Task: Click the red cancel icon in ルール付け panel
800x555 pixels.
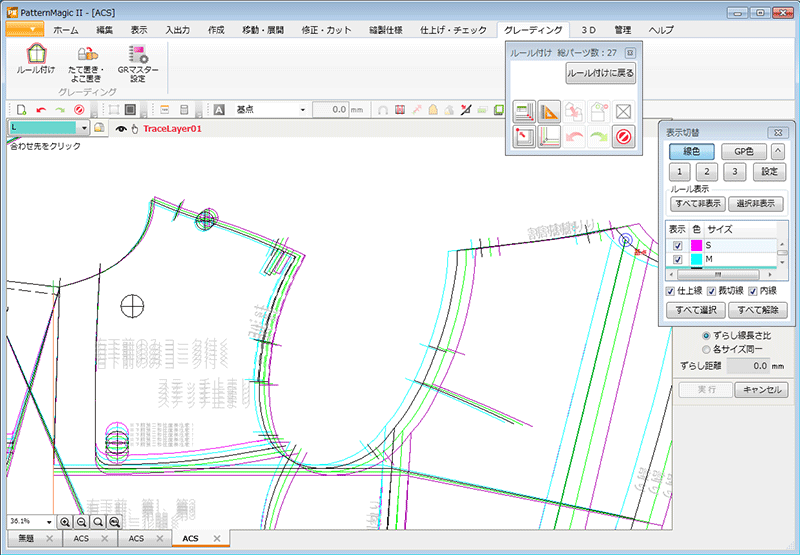Action: pos(623,137)
